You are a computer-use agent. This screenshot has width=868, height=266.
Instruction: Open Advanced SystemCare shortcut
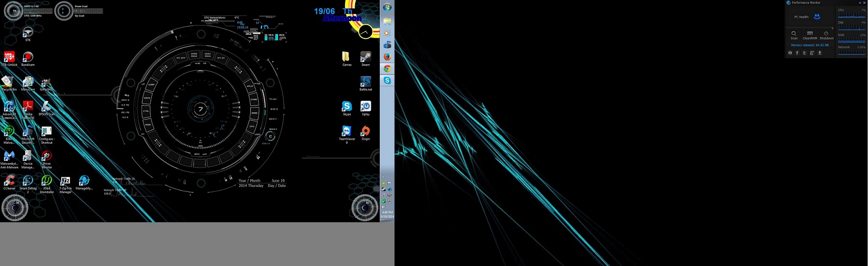9,109
